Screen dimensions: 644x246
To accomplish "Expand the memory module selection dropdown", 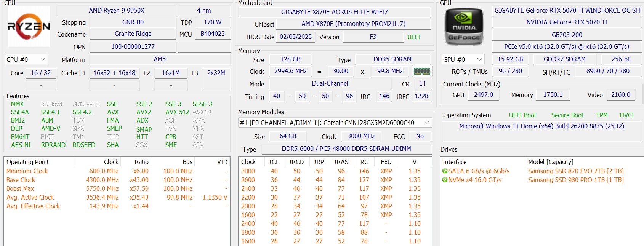I will pos(335,123).
